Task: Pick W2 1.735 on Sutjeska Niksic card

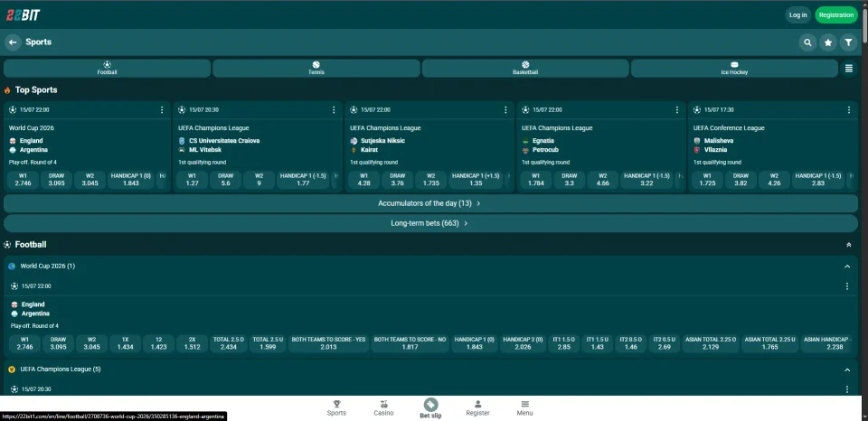Action: point(430,180)
